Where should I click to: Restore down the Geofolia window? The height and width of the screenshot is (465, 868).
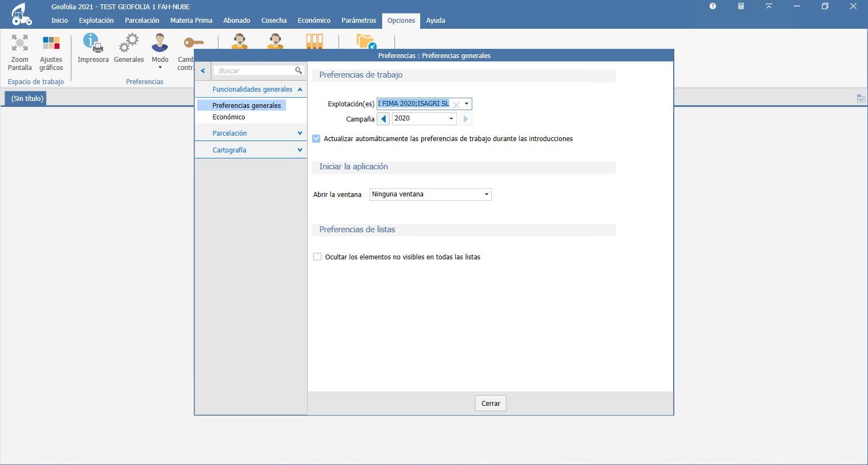pos(825,7)
